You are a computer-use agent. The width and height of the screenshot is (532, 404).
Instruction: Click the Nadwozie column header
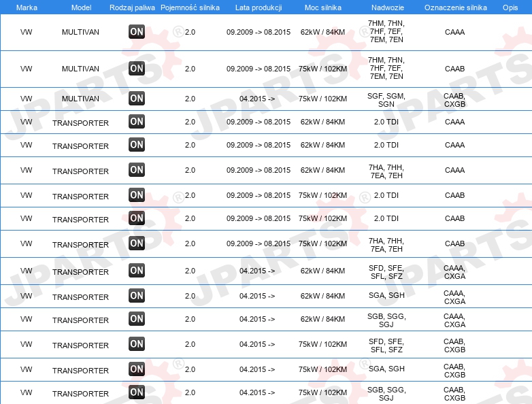point(388,7)
